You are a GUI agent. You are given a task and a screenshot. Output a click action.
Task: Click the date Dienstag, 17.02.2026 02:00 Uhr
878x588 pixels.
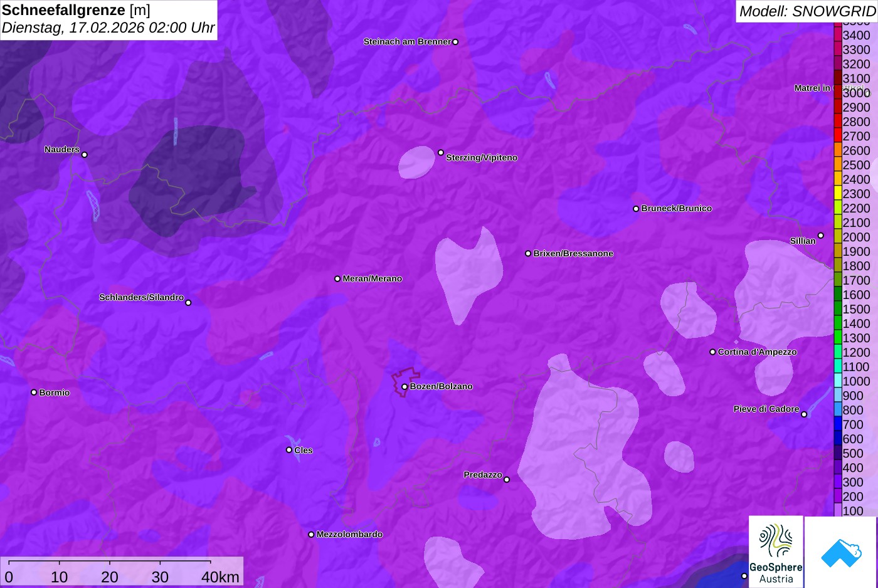[108, 28]
